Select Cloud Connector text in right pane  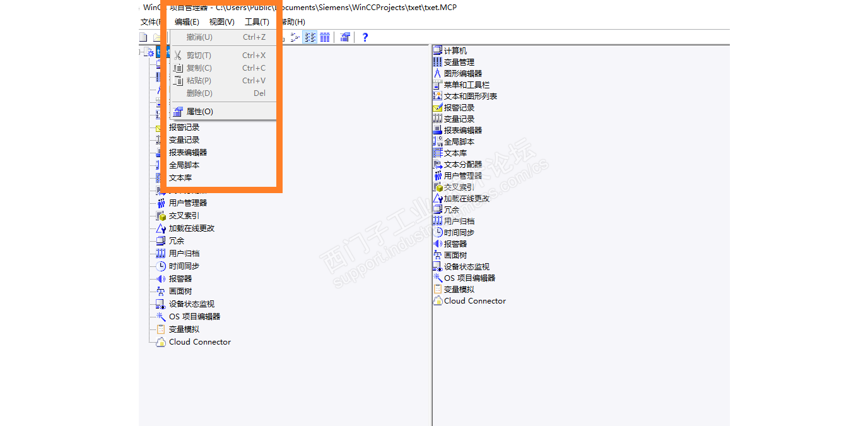click(x=475, y=301)
